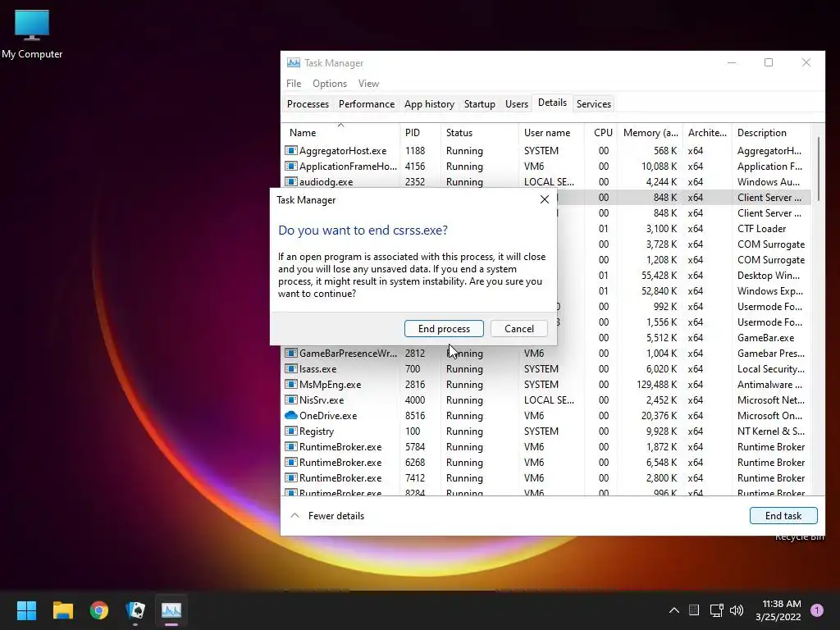This screenshot has width=840, height=630.
Task: Launch Google Chrome from taskbar
Action: click(99, 610)
